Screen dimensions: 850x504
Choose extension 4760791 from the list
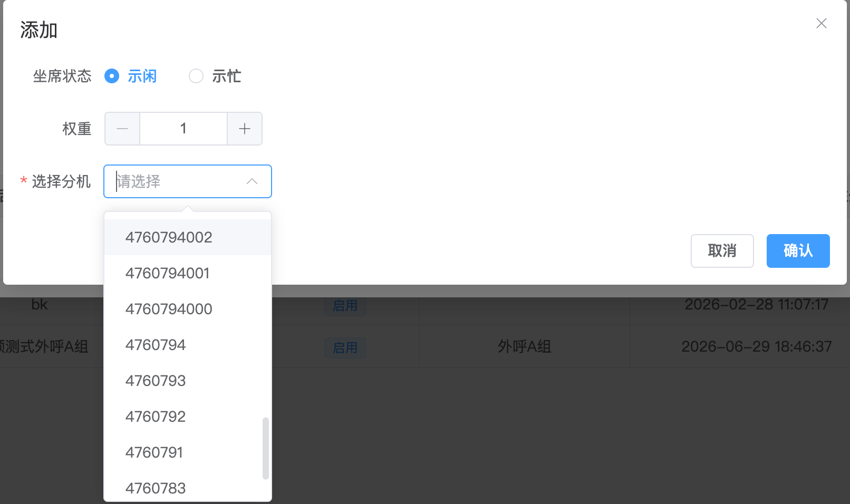(188, 452)
